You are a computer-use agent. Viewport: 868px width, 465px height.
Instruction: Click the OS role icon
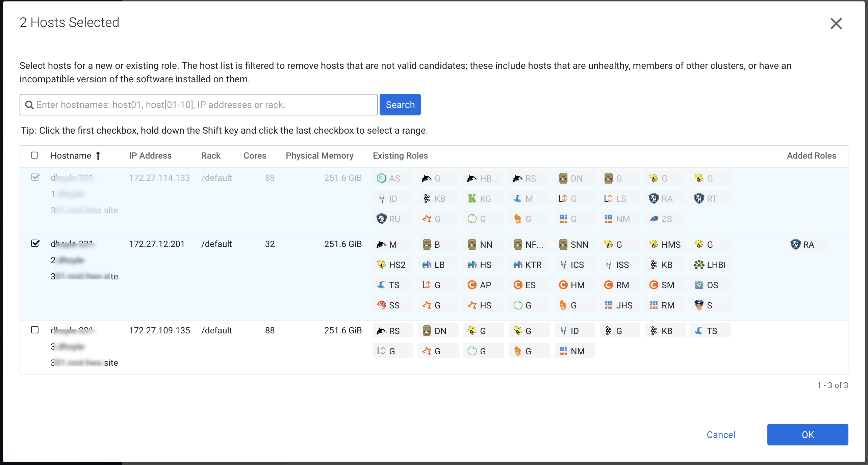(x=699, y=285)
